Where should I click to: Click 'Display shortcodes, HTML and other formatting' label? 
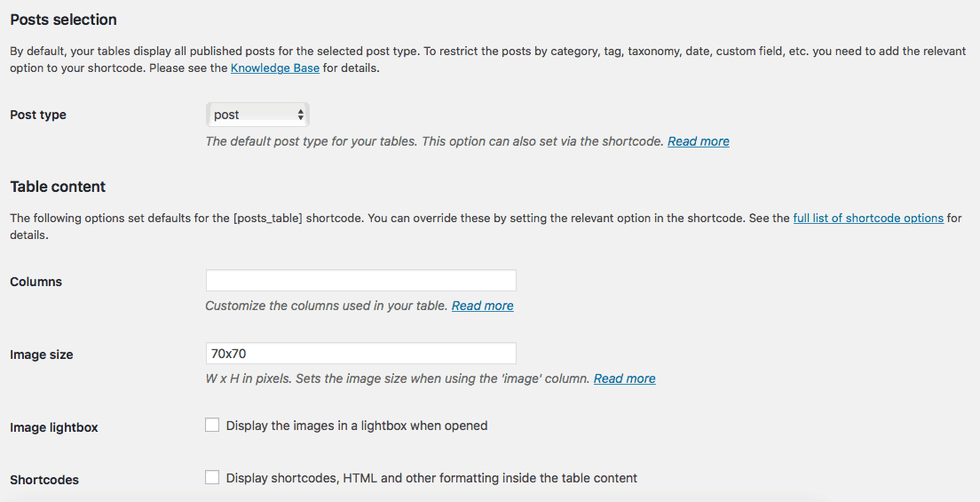(x=432, y=478)
